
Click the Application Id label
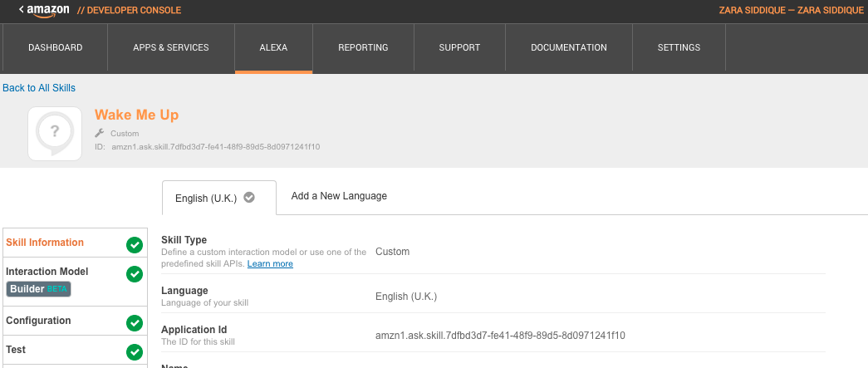[194, 331]
